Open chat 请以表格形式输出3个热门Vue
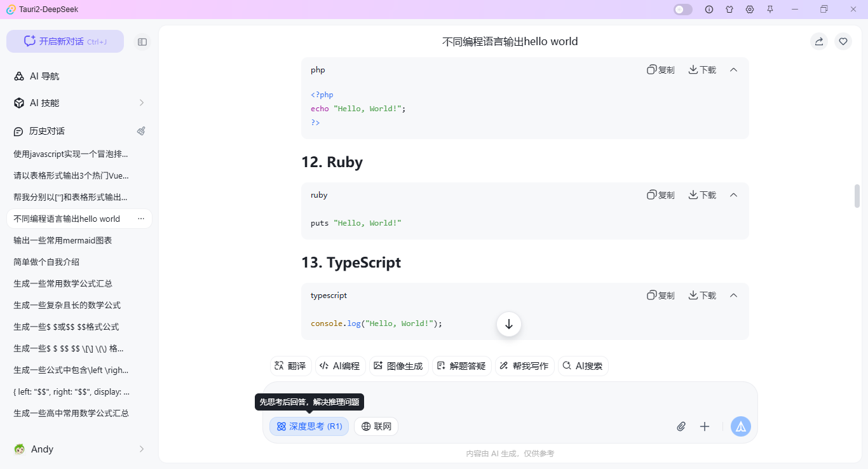Screen dimensions: 868x469 (x=79, y=175)
